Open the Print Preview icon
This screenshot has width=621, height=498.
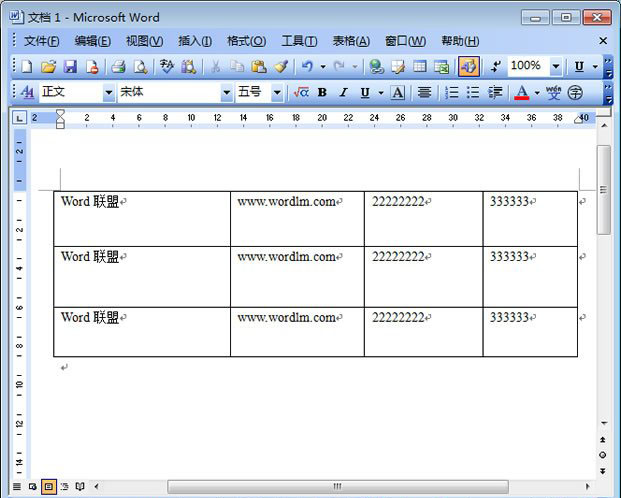pyautogui.click(x=140, y=67)
